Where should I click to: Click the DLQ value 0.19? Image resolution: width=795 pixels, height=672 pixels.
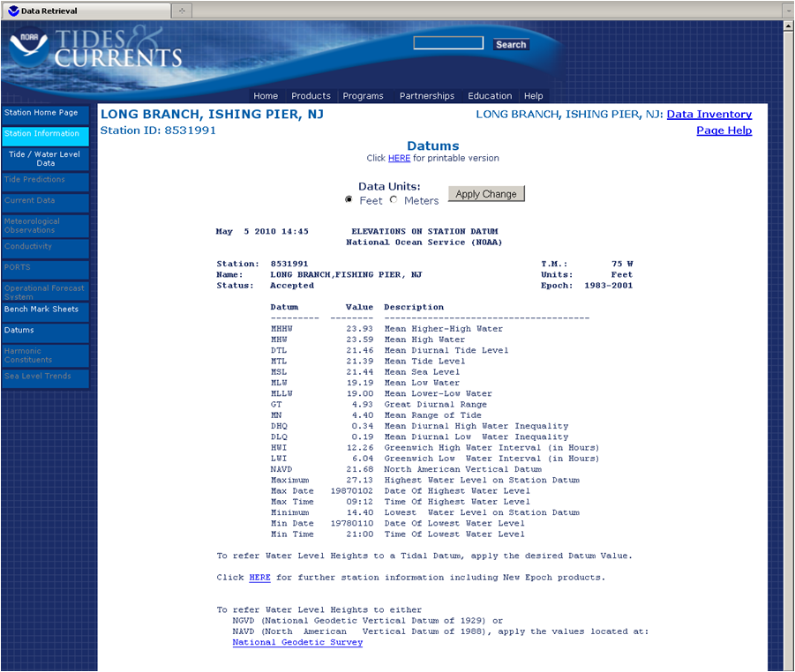click(363, 437)
